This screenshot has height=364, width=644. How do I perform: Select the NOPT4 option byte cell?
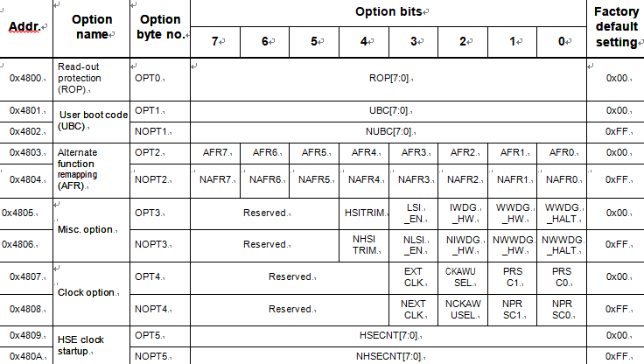160,310
